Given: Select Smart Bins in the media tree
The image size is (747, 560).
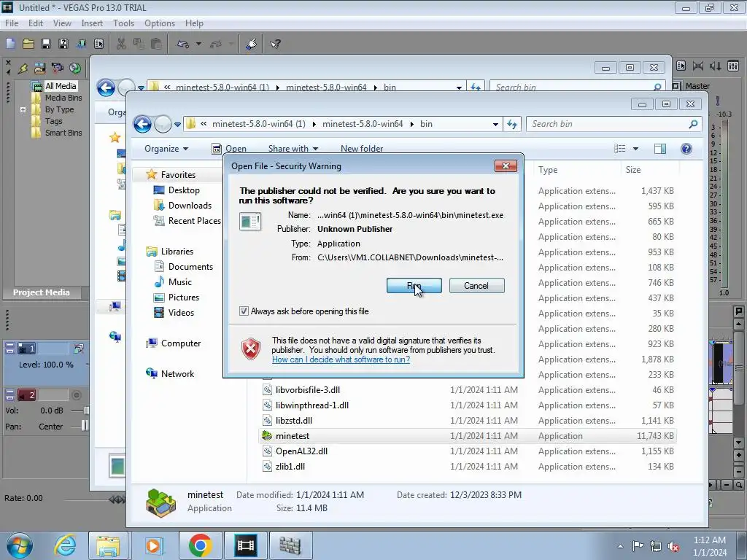Looking at the screenshot, I should click(63, 133).
